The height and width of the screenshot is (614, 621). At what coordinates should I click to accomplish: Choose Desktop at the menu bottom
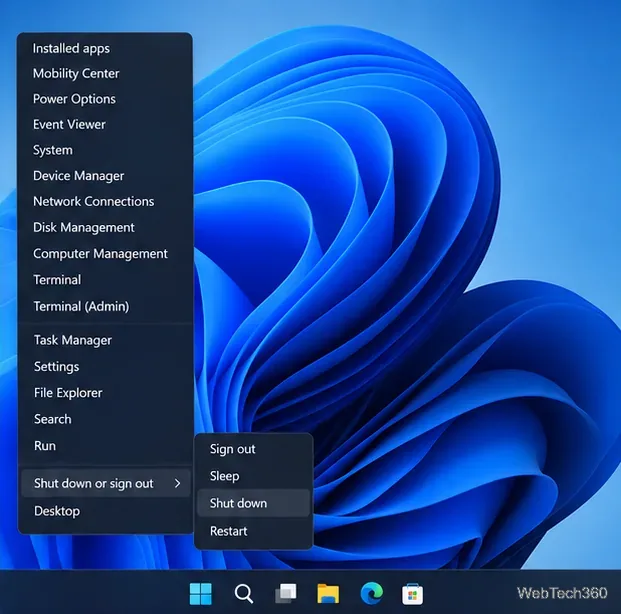(105, 511)
